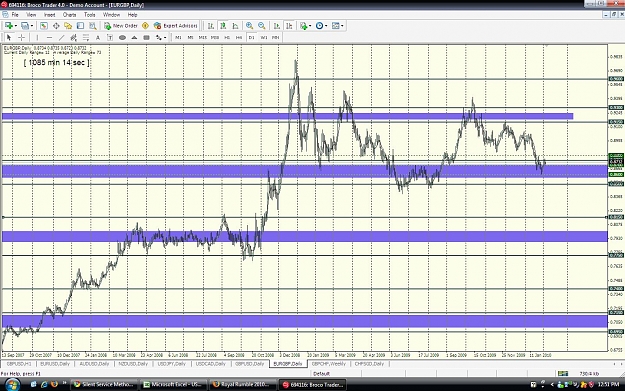Zoom out on the chart
The height and width of the screenshot is (391, 625).
click(262, 26)
